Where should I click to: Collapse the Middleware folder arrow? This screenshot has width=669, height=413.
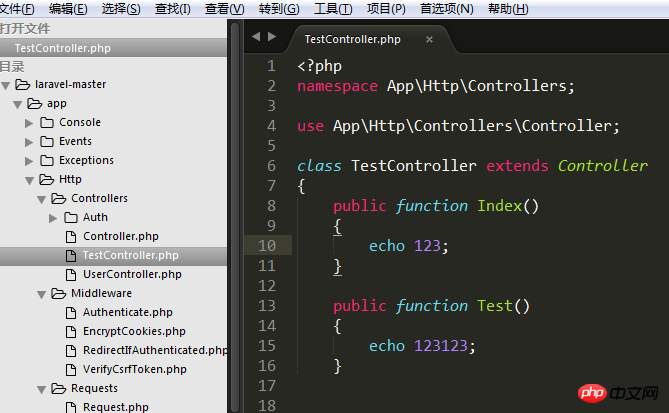pyautogui.click(x=41, y=294)
